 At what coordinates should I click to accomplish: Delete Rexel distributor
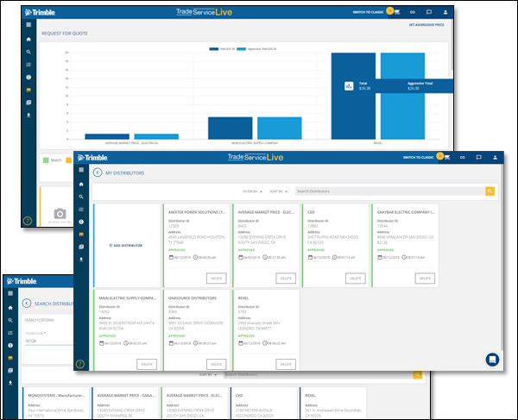pyautogui.click(x=286, y=364)
